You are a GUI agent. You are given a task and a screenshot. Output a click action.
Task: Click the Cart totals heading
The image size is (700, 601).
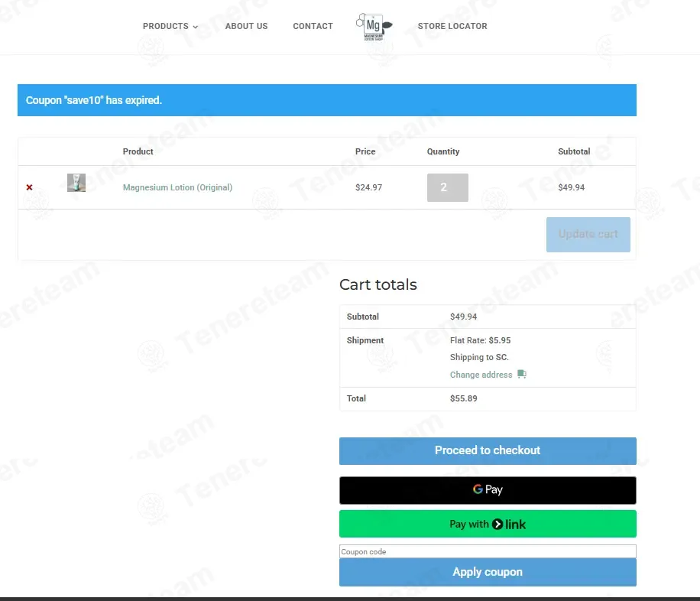tap(378, 284)
